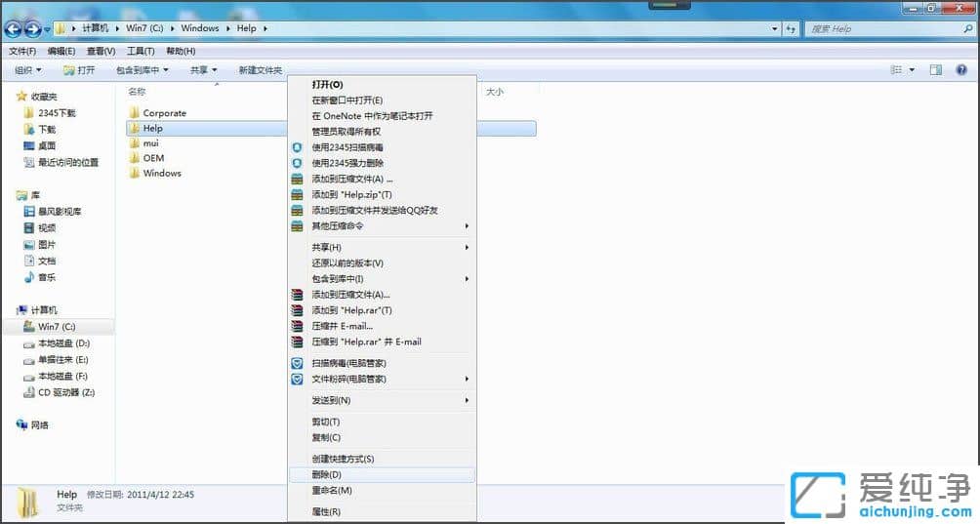Image resolution: width=980 pixels, height=524 pixels.
Task: Click the refresh icon beside address bar
Action: click(x=791, y=28)
